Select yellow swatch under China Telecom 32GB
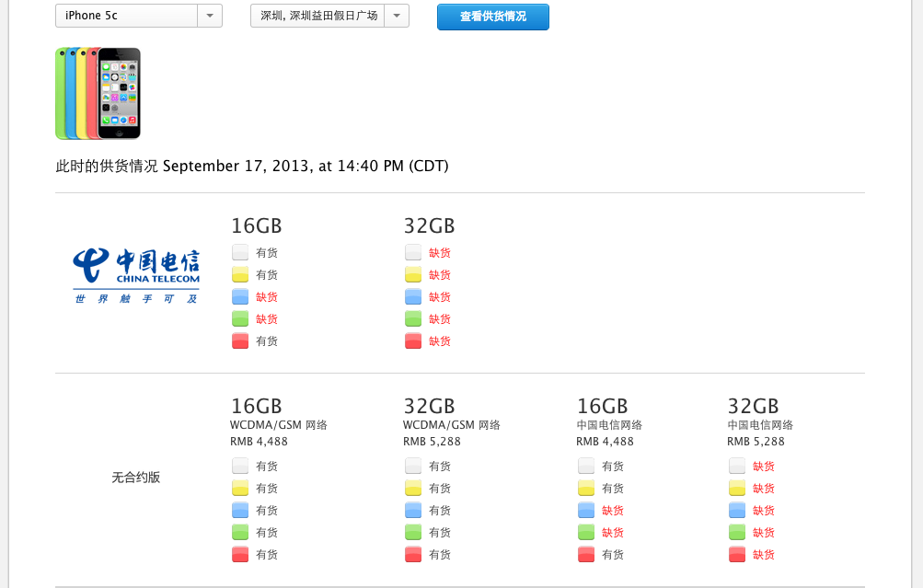 tap(413, 275)
